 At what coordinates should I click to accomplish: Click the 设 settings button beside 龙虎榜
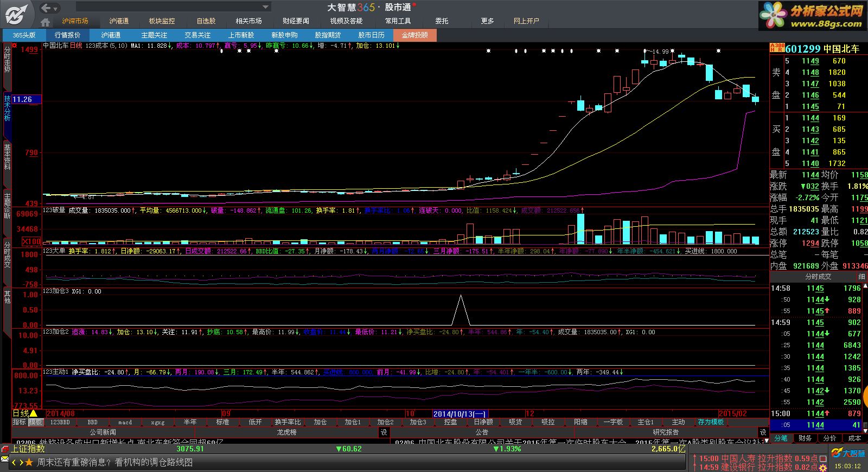384,432
